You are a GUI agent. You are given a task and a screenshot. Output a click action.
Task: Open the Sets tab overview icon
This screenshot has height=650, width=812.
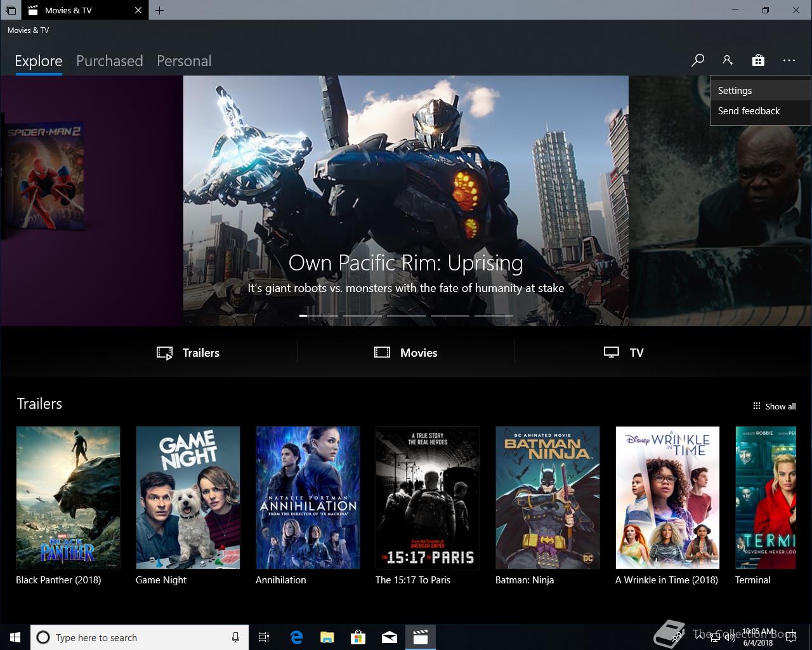[x=11, y=10]
